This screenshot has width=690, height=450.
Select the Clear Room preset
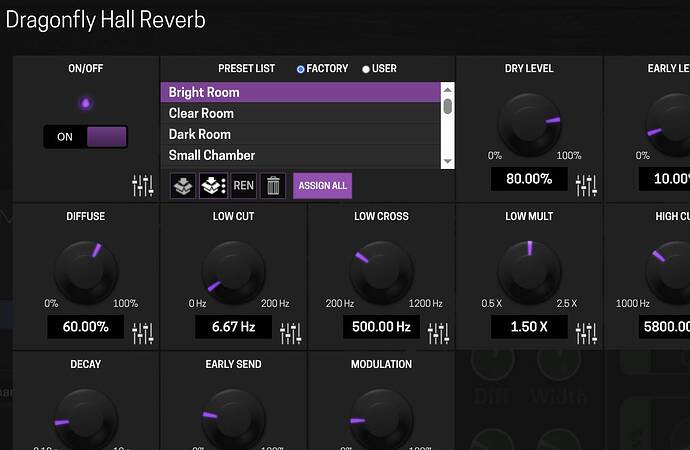point(301,113)
